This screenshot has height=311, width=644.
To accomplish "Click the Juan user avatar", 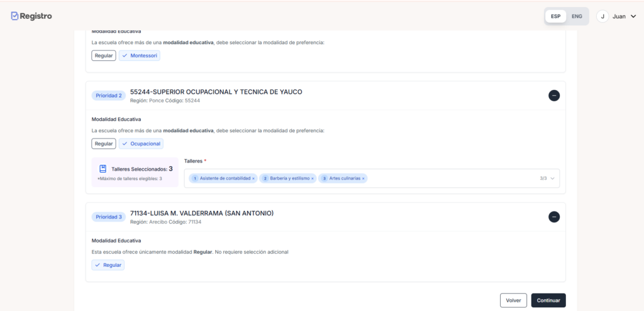I will 602,16.
